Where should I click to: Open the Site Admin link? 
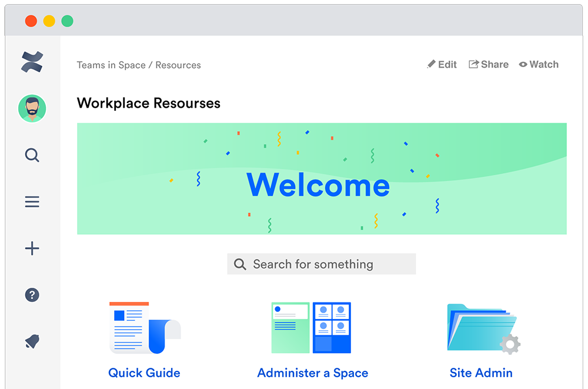[x=481, y=373]
